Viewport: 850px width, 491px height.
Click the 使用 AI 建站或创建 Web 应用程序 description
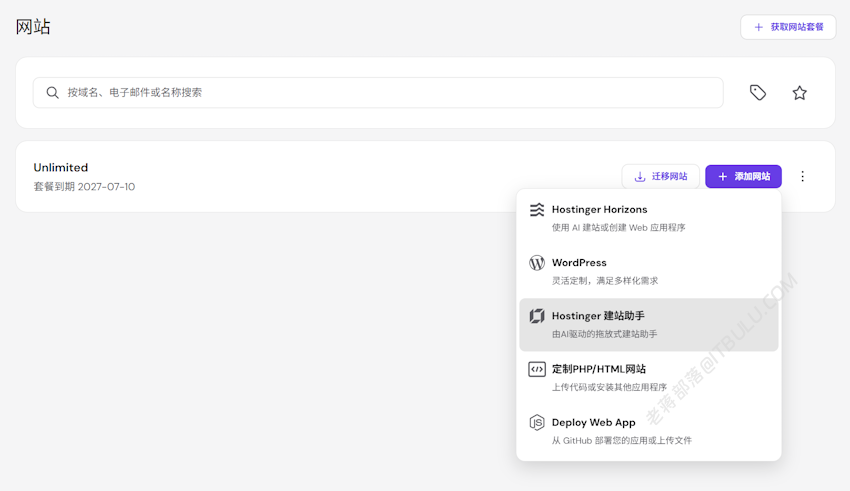point(619,228)
